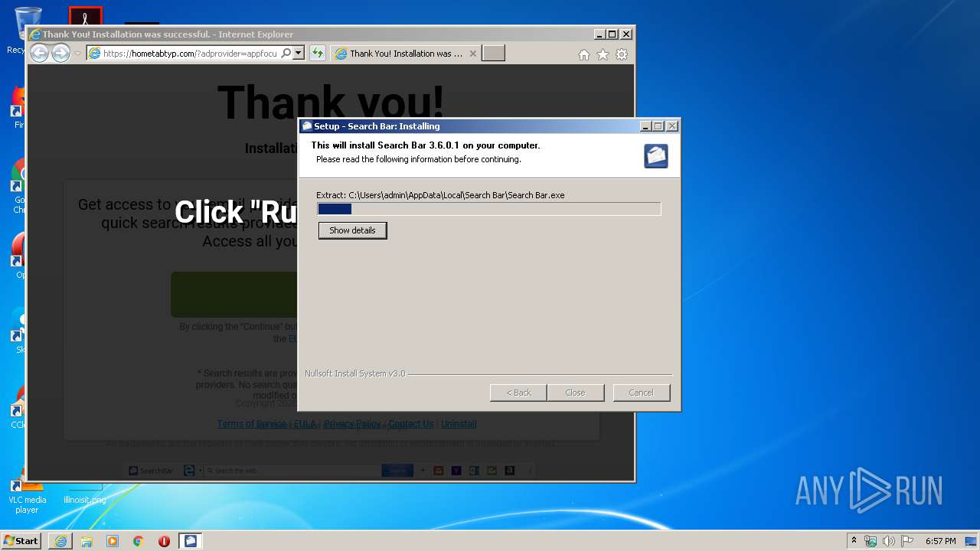Click the grayed Back button in Setup
Viewport: 980px width, 551px height.
point(518,393)
